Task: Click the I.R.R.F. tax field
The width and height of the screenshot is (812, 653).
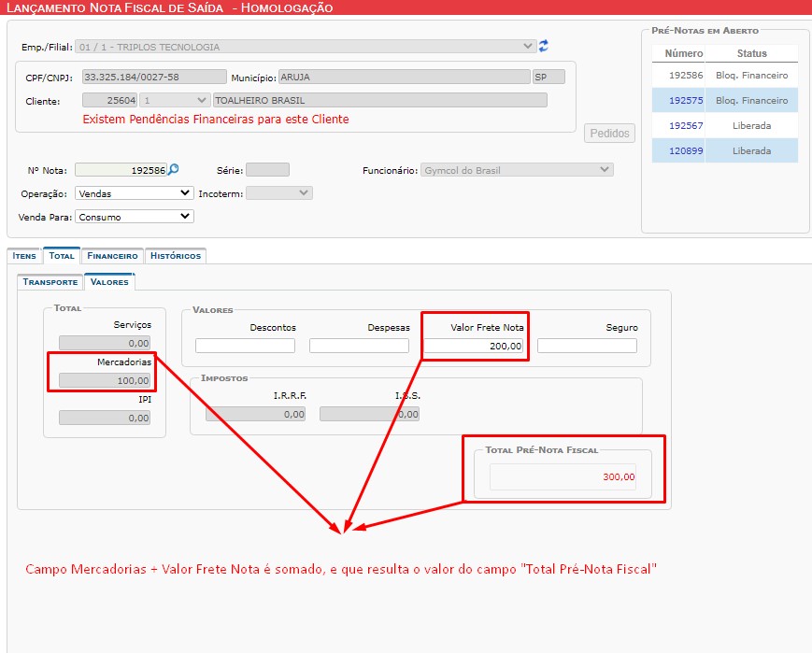Action: 255,414
